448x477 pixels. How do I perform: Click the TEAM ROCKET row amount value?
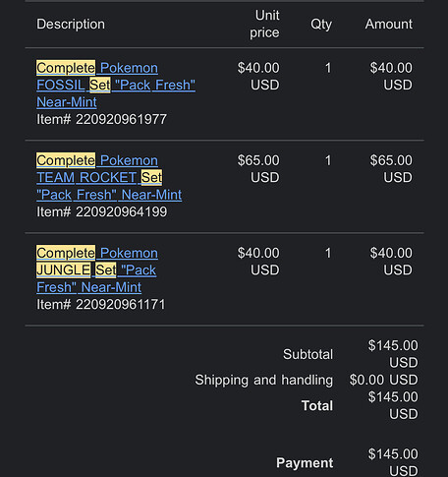point(391,169)
